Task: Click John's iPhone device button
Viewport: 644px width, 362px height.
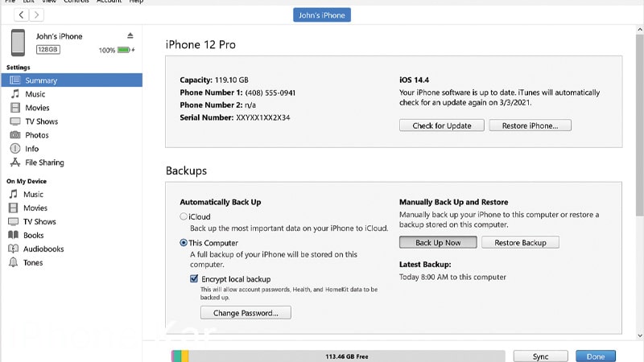Action: coord(322,15)
